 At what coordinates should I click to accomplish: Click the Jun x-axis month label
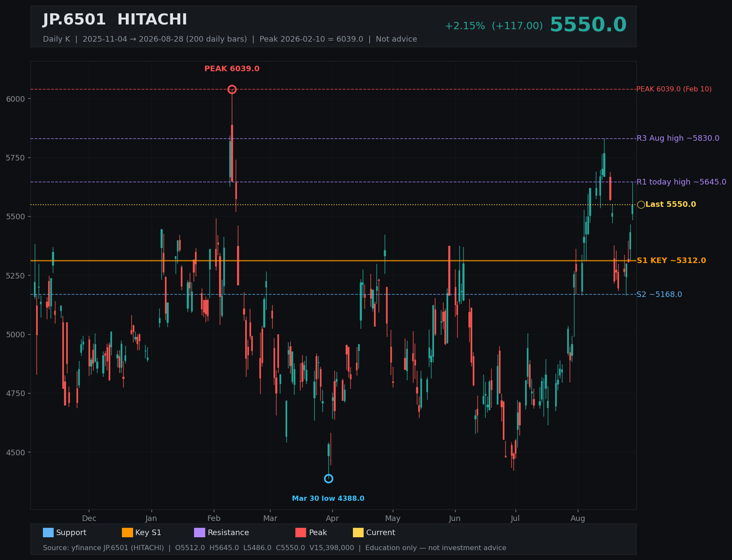[x=455, y=518]
